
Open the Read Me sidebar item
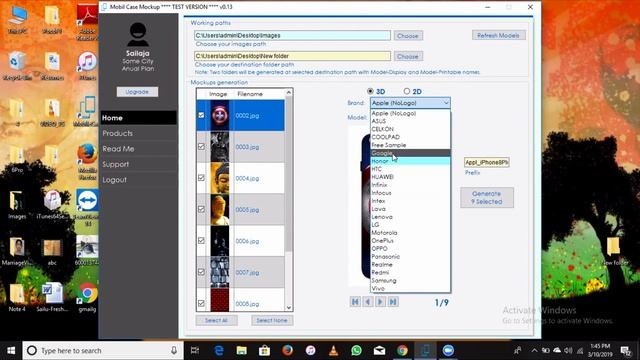139,149
